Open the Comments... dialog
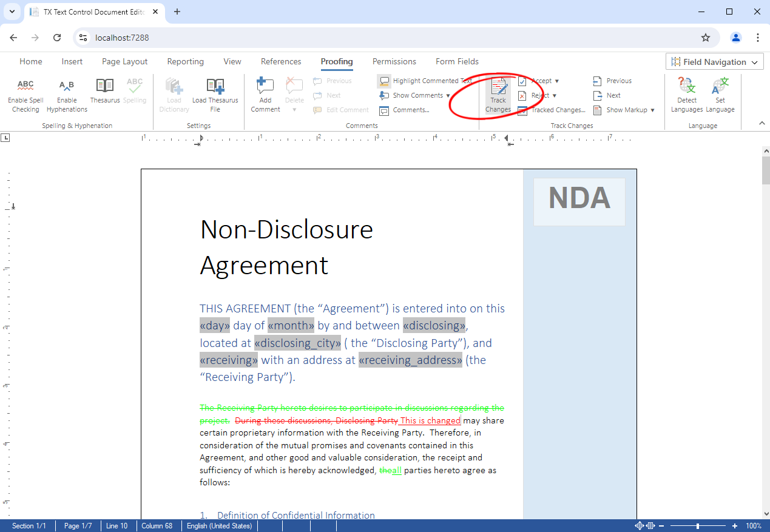770x532 pixels. (404, 110)
